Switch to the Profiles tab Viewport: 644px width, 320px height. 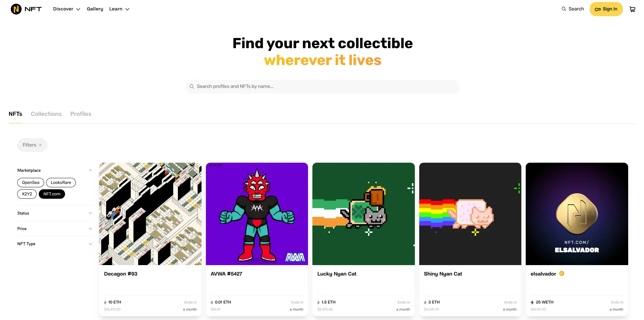[x=81, y=114]
